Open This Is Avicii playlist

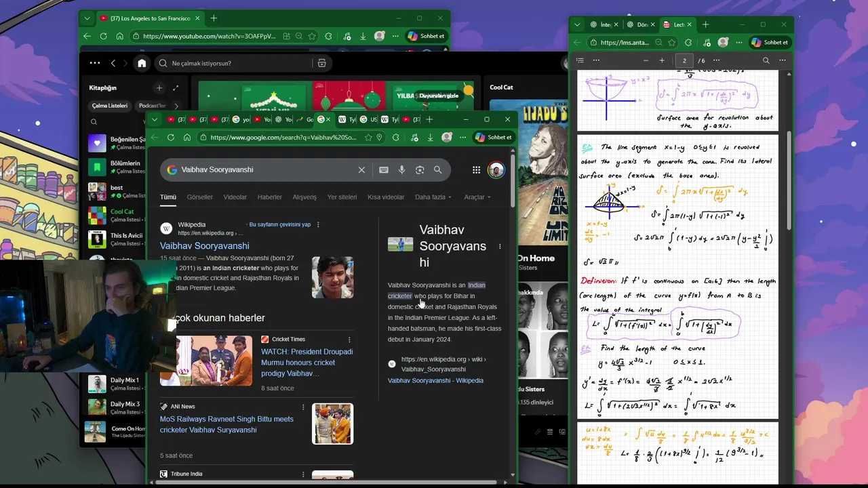[x=117, y=239]
